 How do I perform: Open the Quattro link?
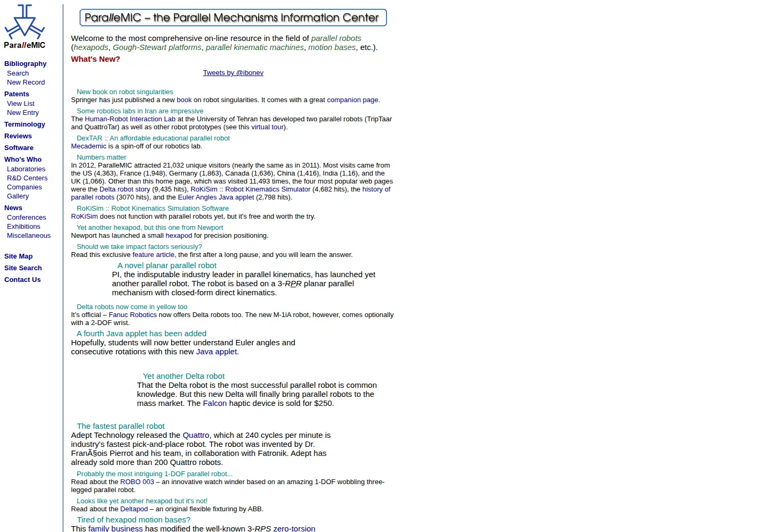[196, 435]
